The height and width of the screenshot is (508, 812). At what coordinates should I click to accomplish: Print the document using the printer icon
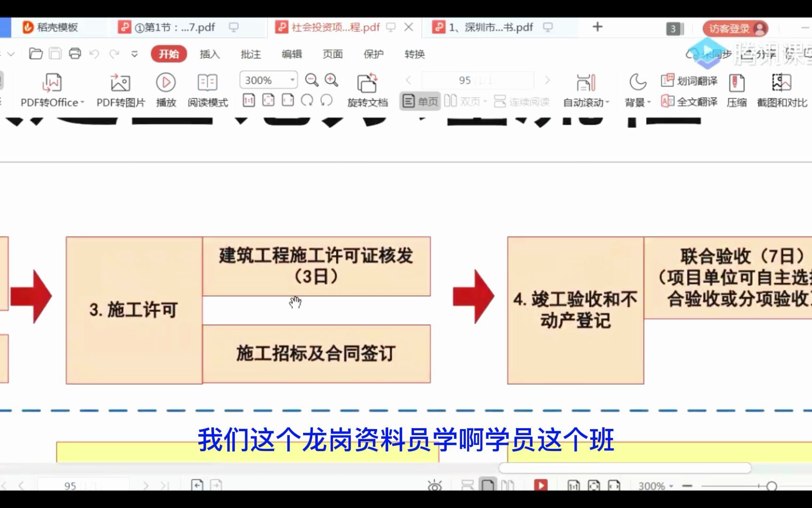[75, 54]
